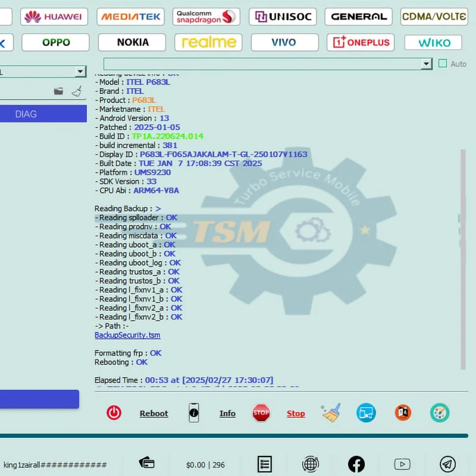Image resolution: width=476 pixels, height=476 pixels.
Task: Open the BackupSecurity.tsm path link
Action: (x=127, y=335)
